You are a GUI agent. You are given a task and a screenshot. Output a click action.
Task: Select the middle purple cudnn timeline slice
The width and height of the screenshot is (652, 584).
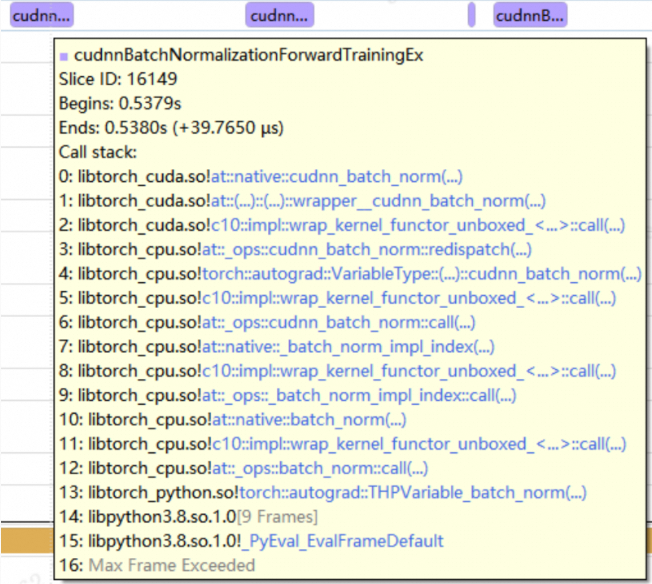click(x=279, y=15)
